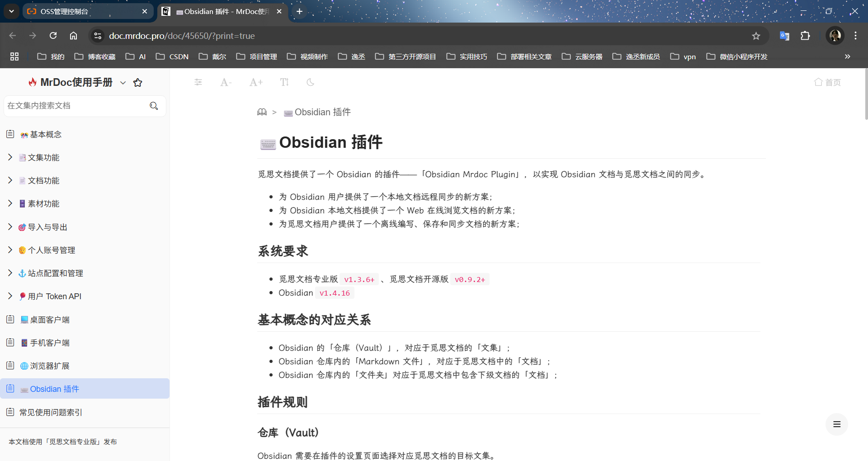
Task: Click the 觅思文档专业版 footer link
Action: (x=74, y=442)
